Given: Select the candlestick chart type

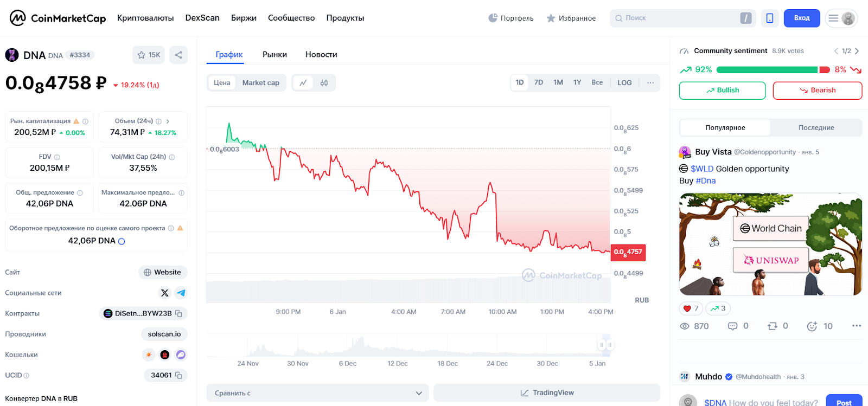Looking at the screenshot, I should pyautogui.click(x=324, y=83).
